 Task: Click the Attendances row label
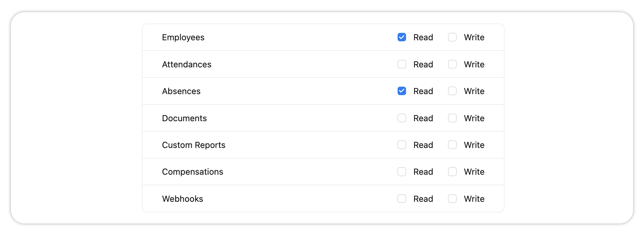pyautogui.click(x=186, y=64)
